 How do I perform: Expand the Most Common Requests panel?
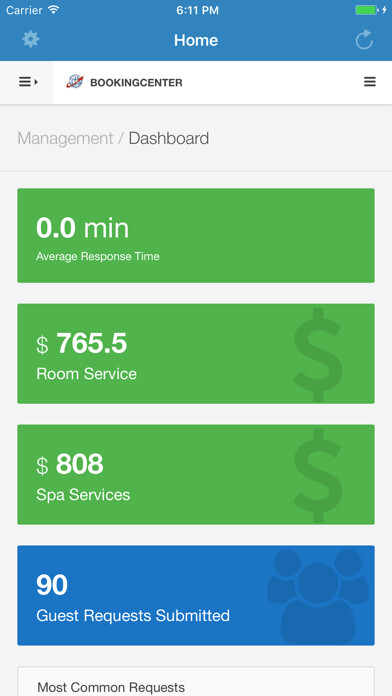tap(196, 681)
